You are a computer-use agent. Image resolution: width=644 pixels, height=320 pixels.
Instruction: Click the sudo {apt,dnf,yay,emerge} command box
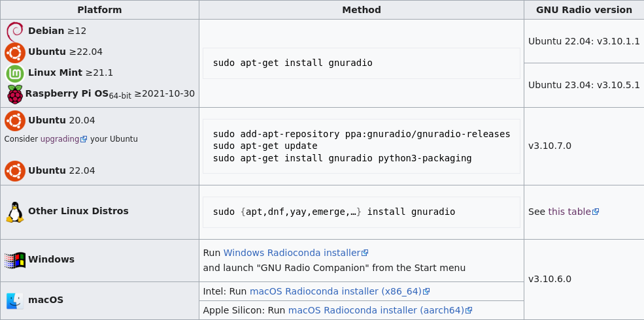coord(362,212)
